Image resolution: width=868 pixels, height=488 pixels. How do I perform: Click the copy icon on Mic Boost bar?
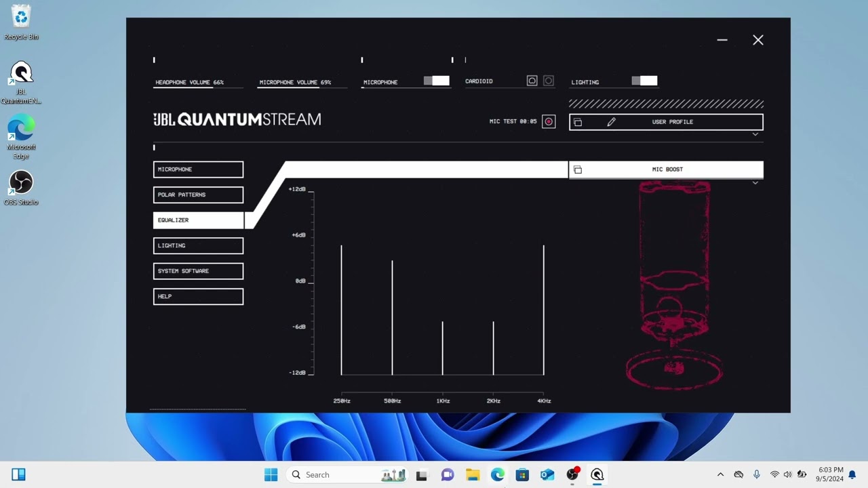coord(578,169)
